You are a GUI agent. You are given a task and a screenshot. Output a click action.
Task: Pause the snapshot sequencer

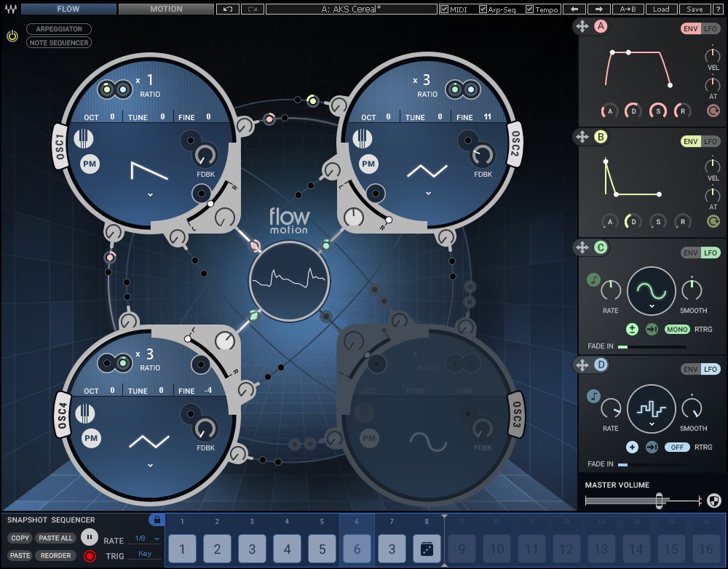(89, 537)
